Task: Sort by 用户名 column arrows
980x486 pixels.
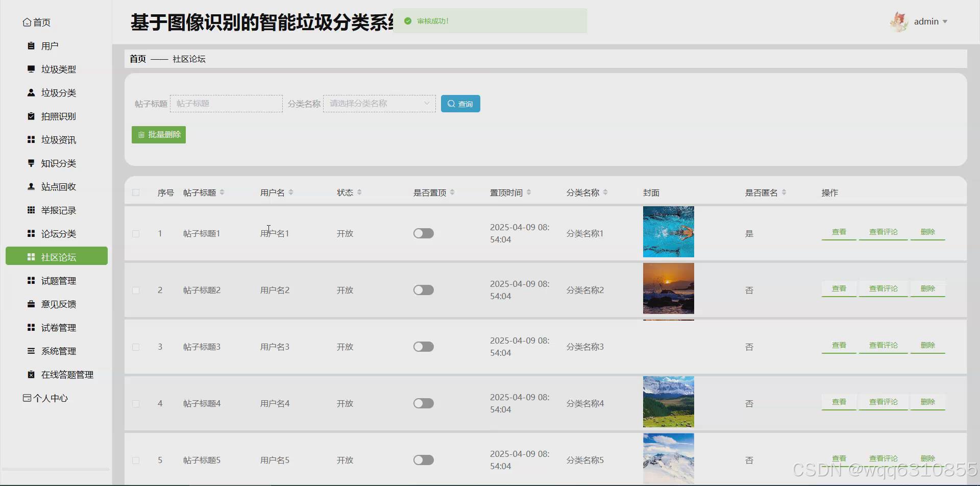Action: tap(291, 192)
